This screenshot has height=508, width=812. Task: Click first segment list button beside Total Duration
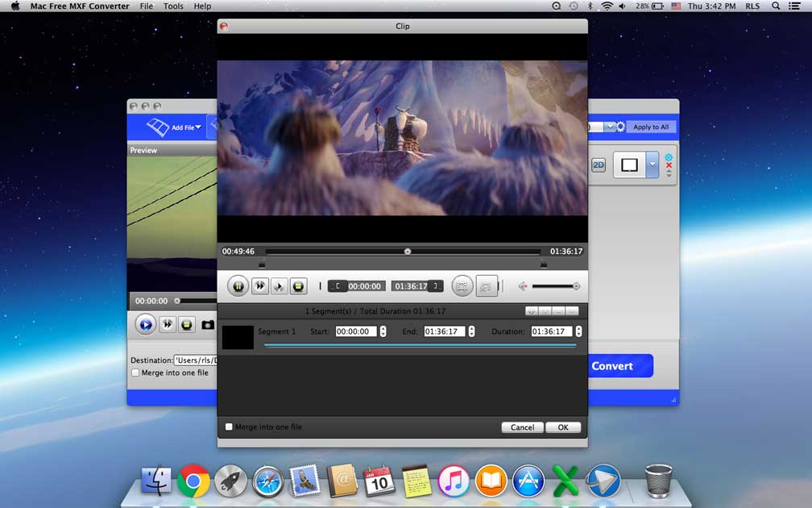[532, 311]
